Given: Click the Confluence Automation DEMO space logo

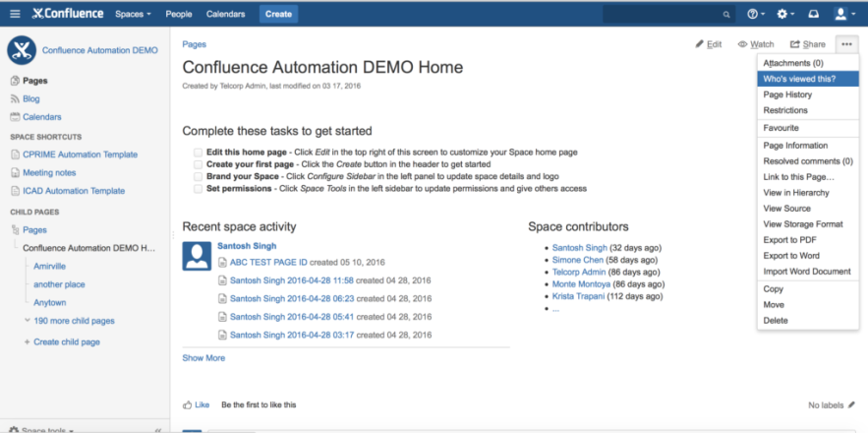Looking at the screenshot, I should tap(22, 50).
